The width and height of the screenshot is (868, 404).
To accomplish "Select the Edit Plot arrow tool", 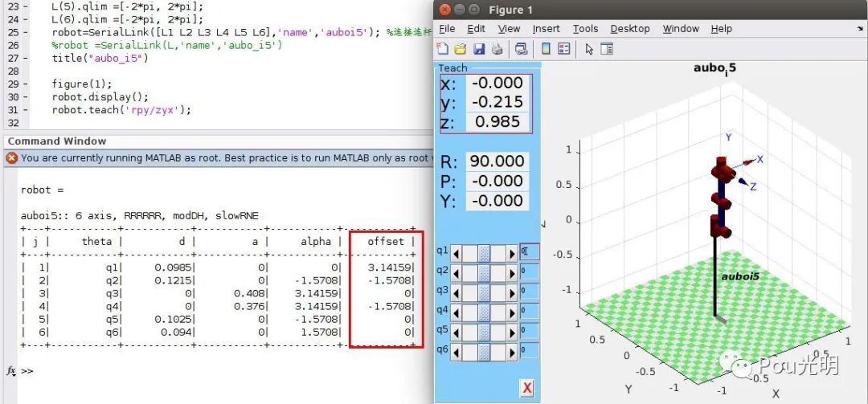I will point(589,49).
